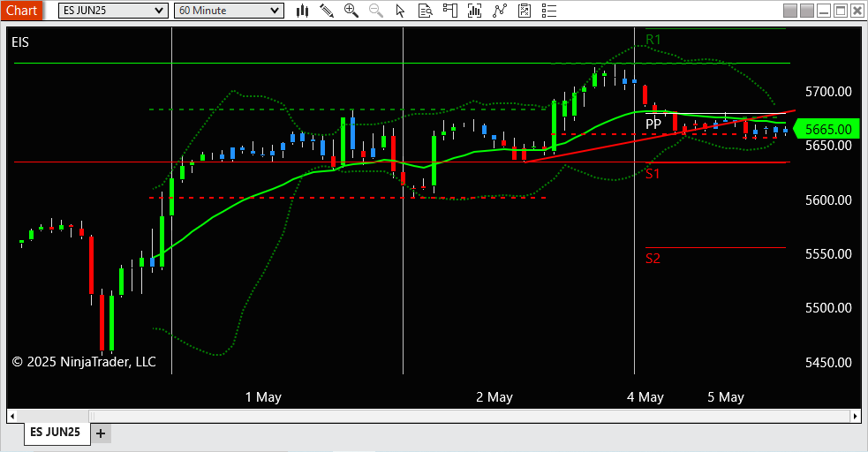This screenshot has height=452, width=868.
Task: Click the 4 May date label
Action: pyautogui.click(x=645, y=397)
